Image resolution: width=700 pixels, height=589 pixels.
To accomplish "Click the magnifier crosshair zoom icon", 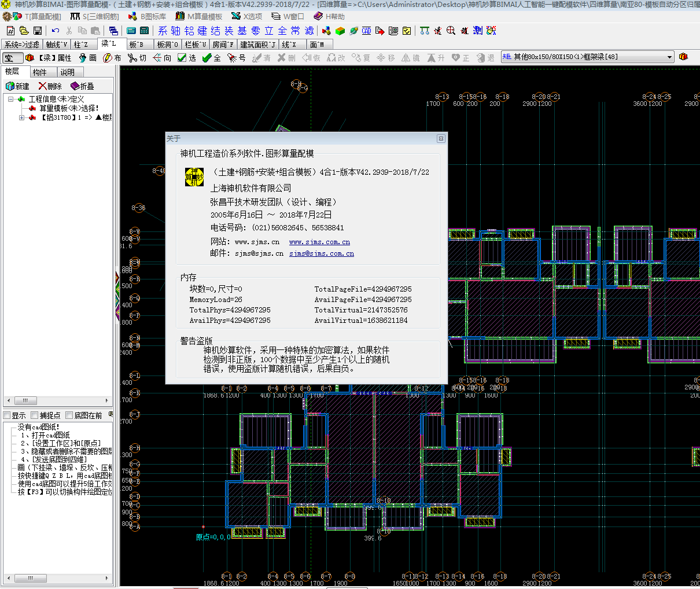I will pos(451,31).
